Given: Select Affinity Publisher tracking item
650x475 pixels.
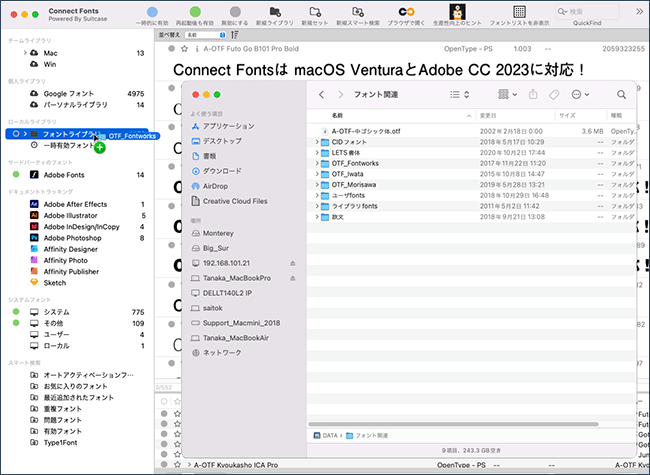Looking at the screenshot, I should (x=71, y=271).
